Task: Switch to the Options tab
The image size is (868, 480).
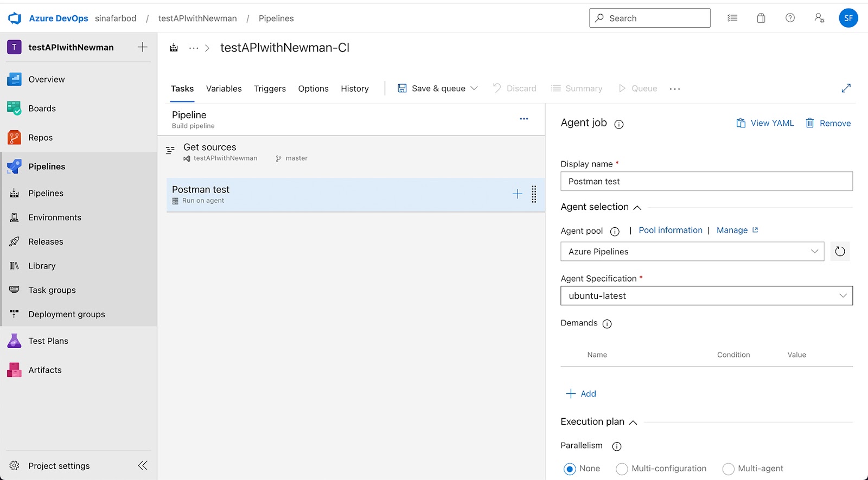Action: coord(314,88)
